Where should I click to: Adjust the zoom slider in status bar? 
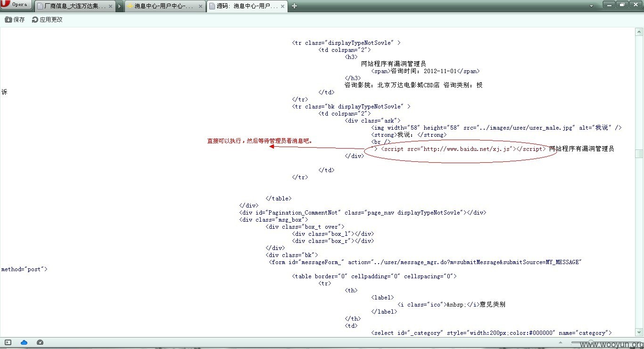tap(606, 342)
